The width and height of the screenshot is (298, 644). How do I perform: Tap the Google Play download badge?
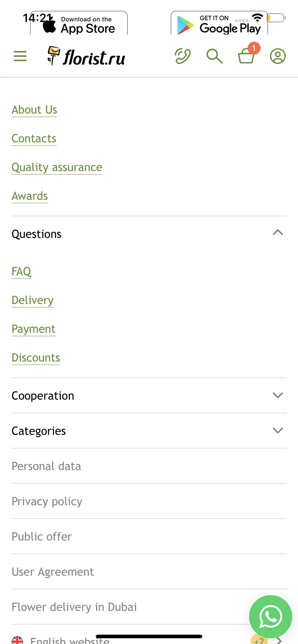[x=219, y=23]
